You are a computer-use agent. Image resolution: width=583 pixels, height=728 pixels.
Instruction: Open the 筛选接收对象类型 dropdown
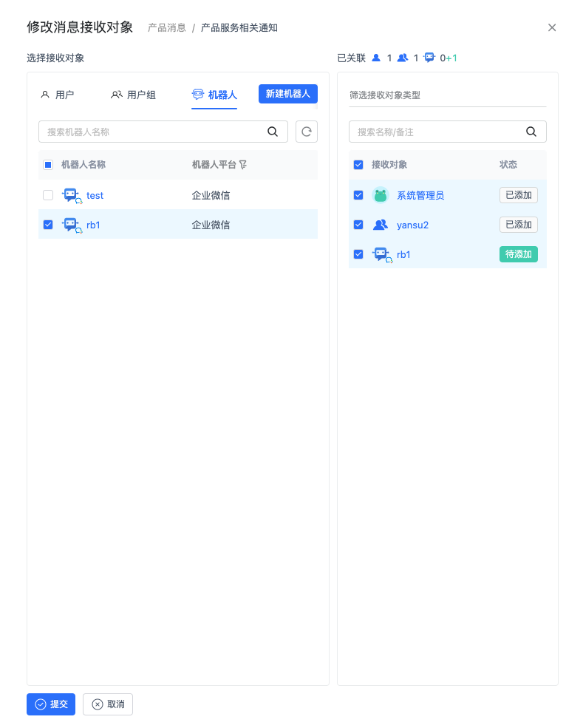pyautogui.click(x=447, y=95)
